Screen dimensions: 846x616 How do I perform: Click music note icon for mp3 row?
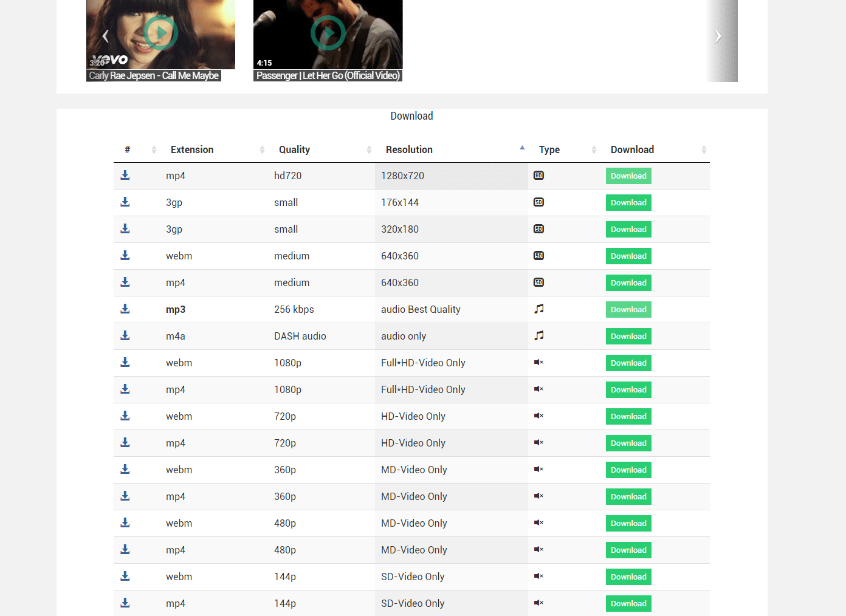538,309
